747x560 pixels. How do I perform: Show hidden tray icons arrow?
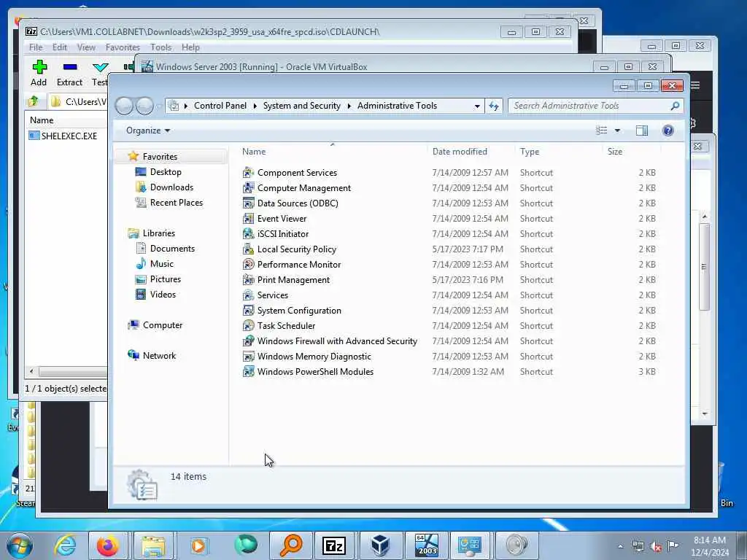620,547
